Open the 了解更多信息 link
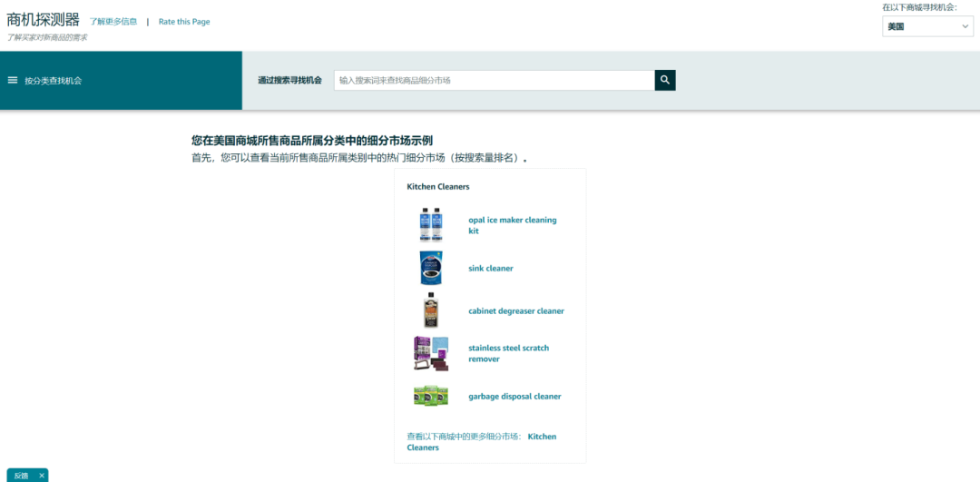The image size is (980, 482). (x=113, y=21)
